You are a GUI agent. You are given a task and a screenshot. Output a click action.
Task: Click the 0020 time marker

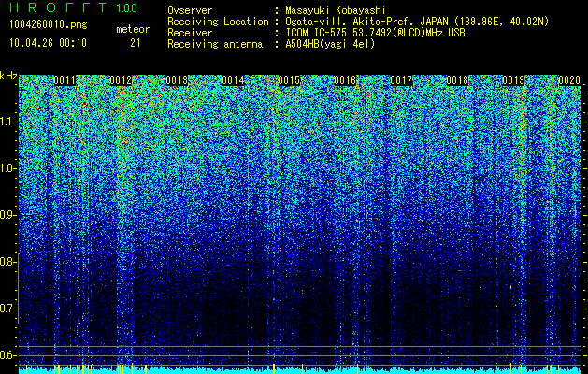coord(569,80)
